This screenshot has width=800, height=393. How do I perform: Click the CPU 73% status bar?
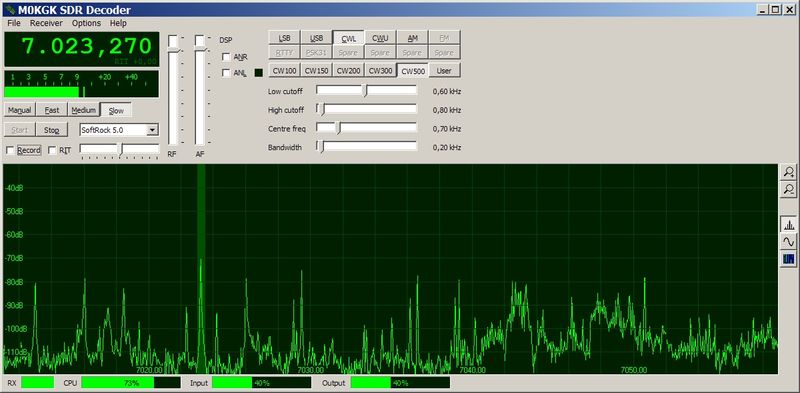click(131, 383)
